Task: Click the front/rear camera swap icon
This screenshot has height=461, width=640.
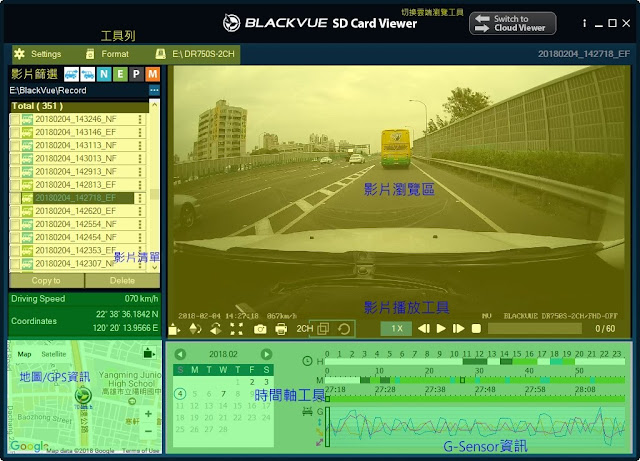Action: click(174, 329)
